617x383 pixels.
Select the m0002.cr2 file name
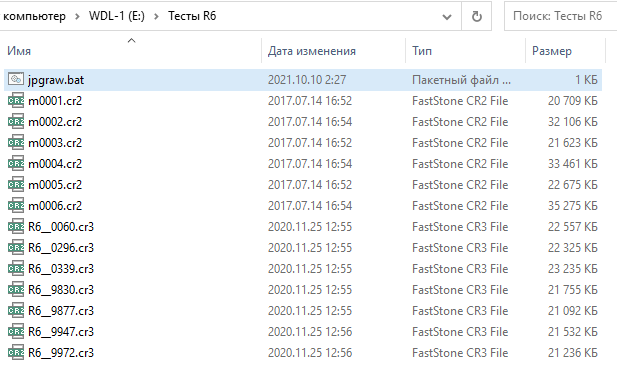pos(55,122)
